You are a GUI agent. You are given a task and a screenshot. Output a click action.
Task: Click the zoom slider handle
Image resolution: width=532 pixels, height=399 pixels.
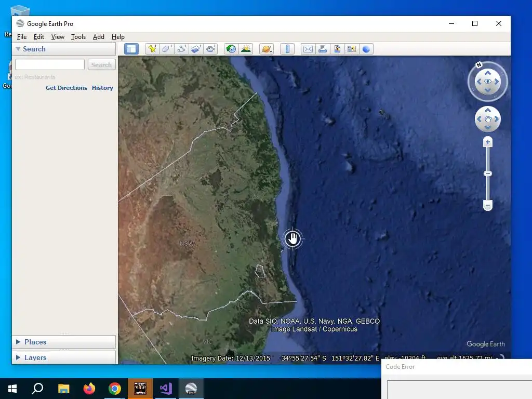coord(487,174)
